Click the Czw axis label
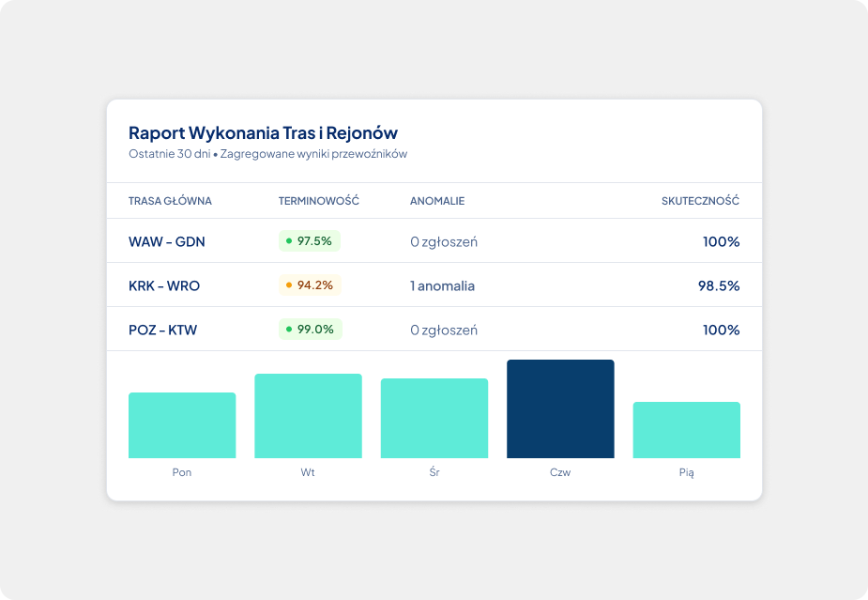Screen dimensions: 868x600 coord(560,472)
